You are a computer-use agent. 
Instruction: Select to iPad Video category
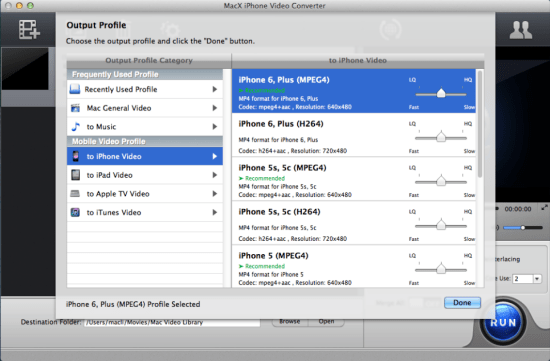(145, 175)
